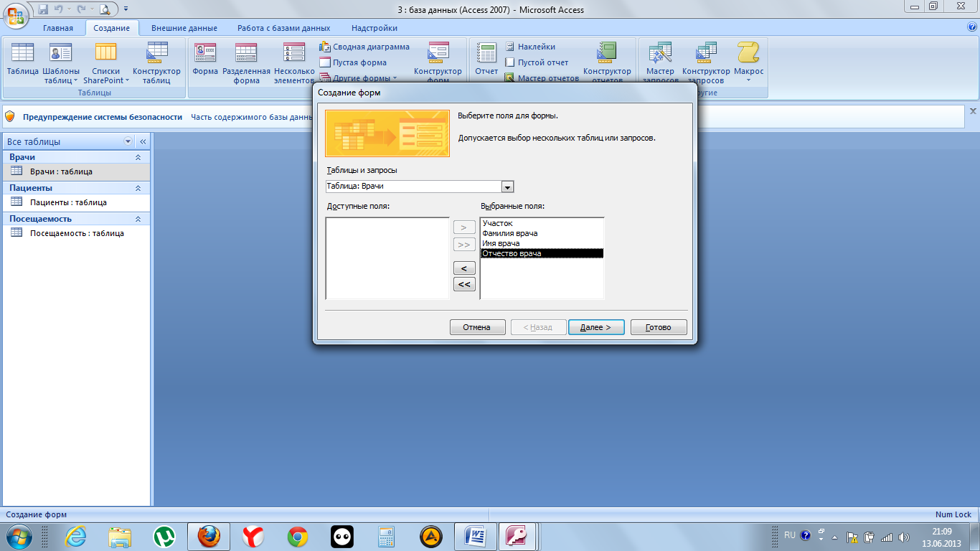Show hidden icons in the system tray
The height and width of the screenshot is (551, 980).
834,537
